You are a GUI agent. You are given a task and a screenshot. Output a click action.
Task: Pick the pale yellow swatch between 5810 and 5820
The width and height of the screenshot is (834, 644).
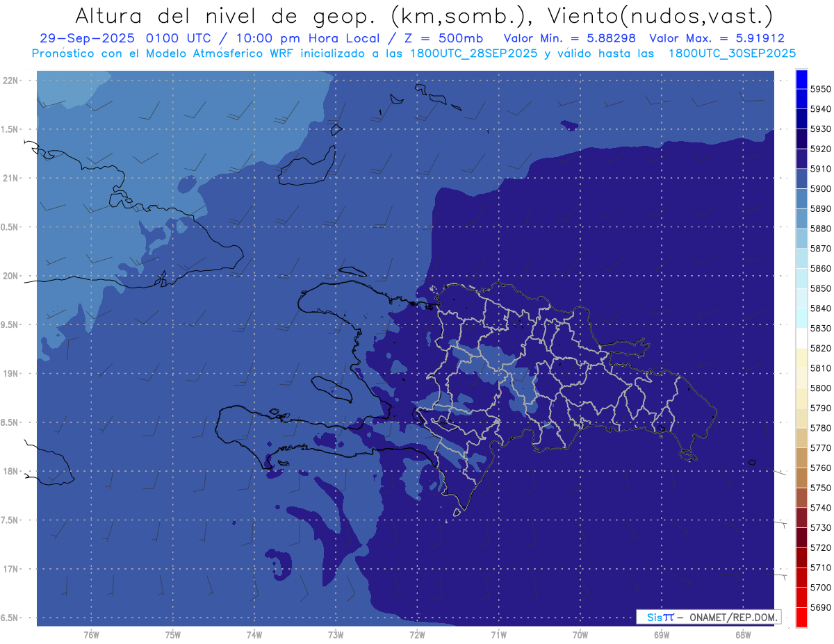(801, 358)
